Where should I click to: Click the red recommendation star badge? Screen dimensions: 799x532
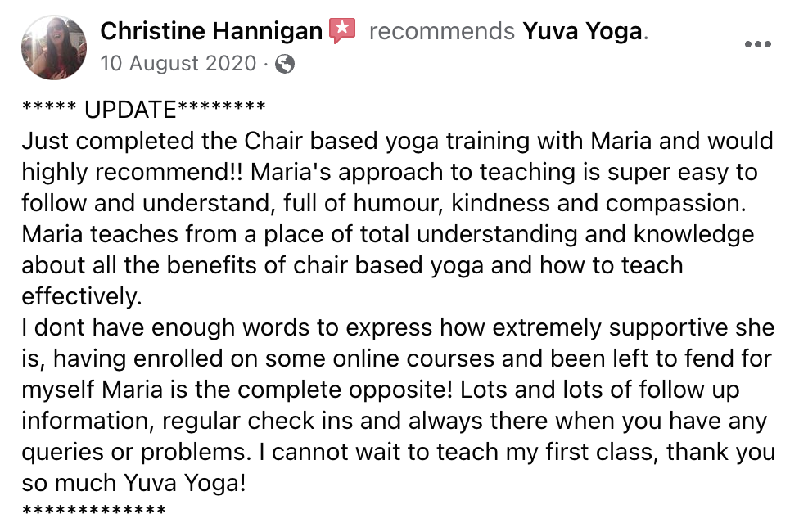[342, 30]
